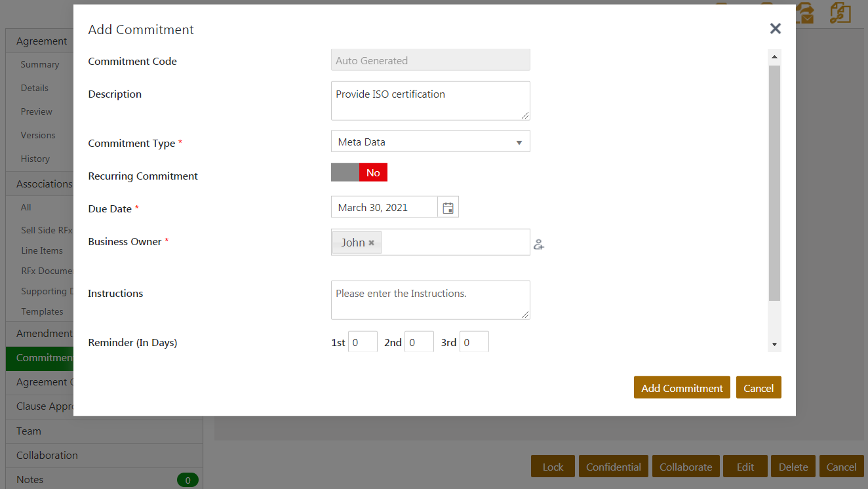Expand the Commitment Type dropdown

coord(430,142)
